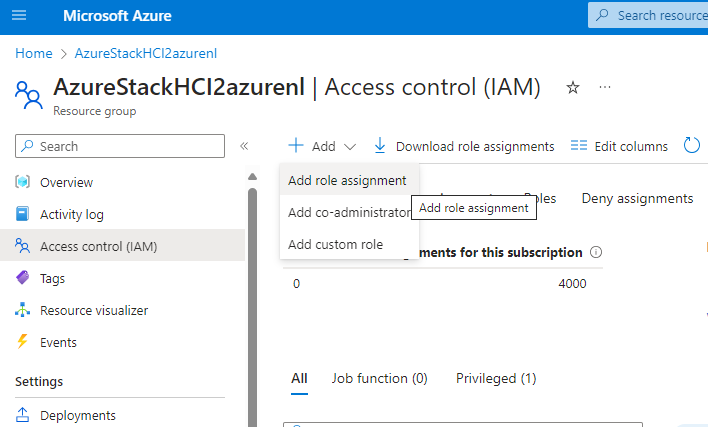The height and width of the screenshot is (427, 708).
Task: Click the Overview sidebar icon
Action: (x=23, y=182)
